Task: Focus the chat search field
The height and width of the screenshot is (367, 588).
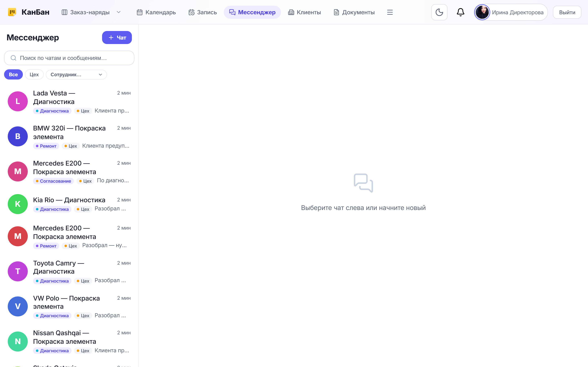Action: click(69, 58)
